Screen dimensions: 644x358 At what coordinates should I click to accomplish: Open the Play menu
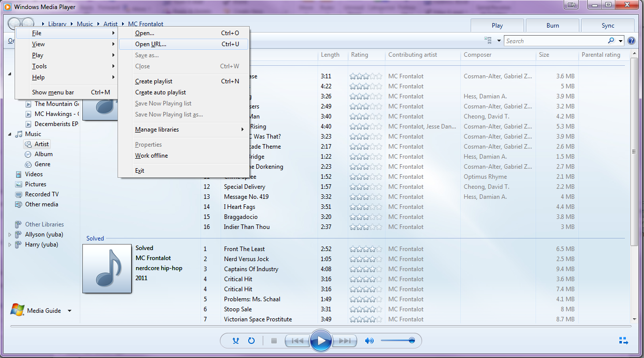(67, 55)
